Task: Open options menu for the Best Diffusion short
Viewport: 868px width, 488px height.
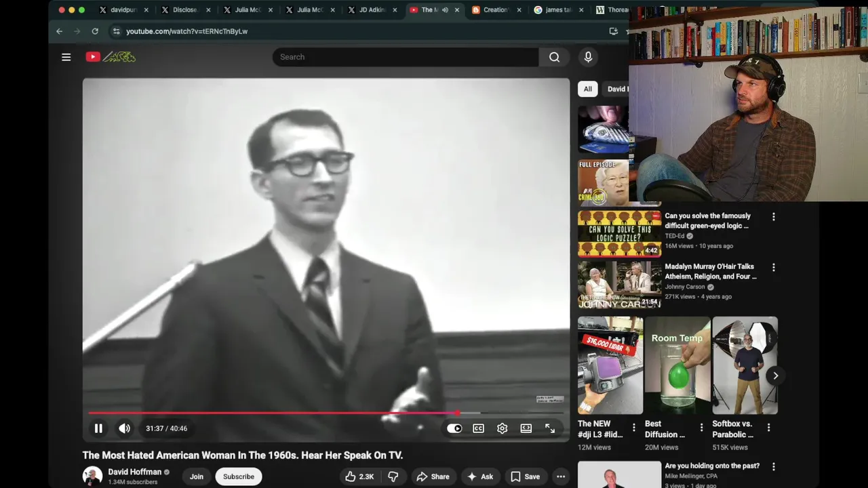Action: point(702,428)
